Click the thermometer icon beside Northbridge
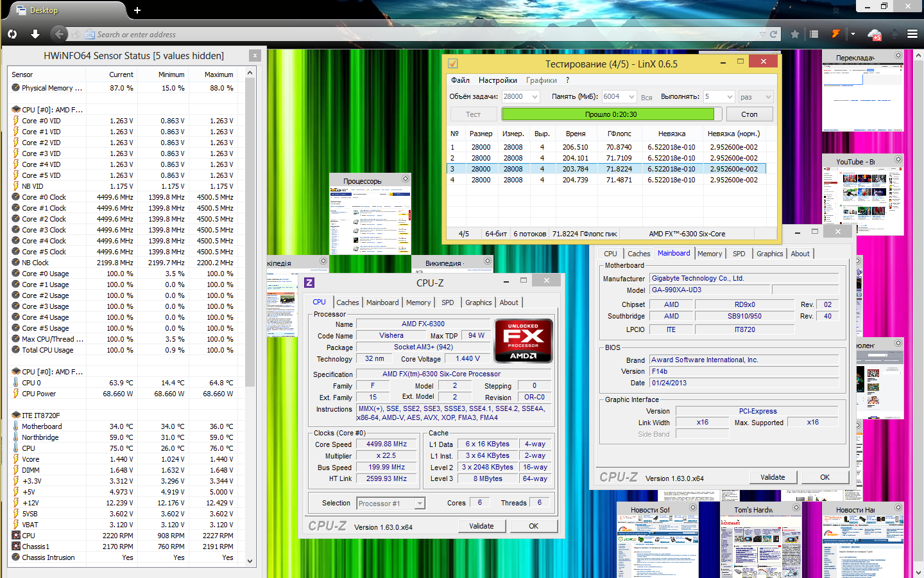The image size is (924, 578). coord(16,437)
